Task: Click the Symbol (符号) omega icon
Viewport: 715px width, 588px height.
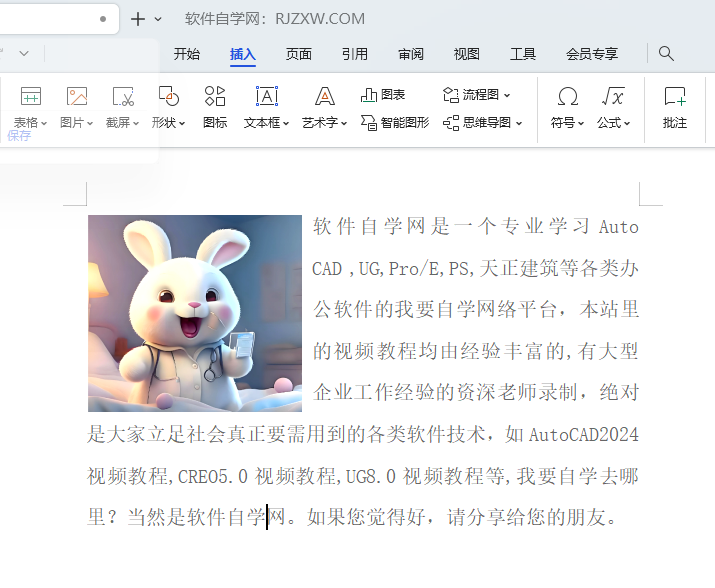Action: point(568,96)
